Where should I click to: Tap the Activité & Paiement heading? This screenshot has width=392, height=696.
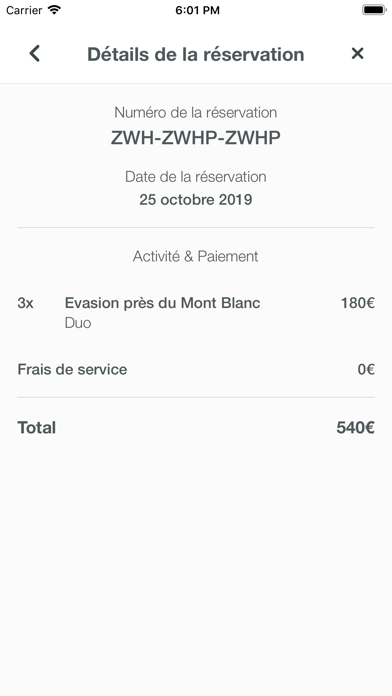tap(196, 256)
